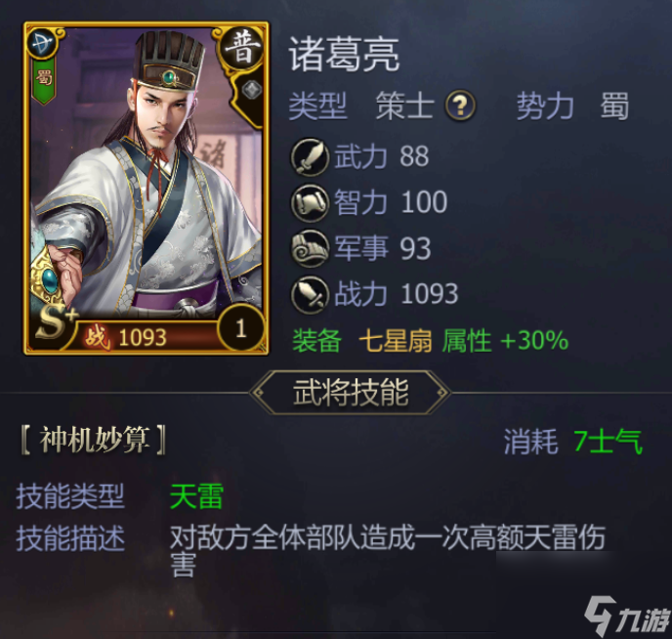Click the 7士气 cost value
672x639 pixels.
(x=608, y=442)
